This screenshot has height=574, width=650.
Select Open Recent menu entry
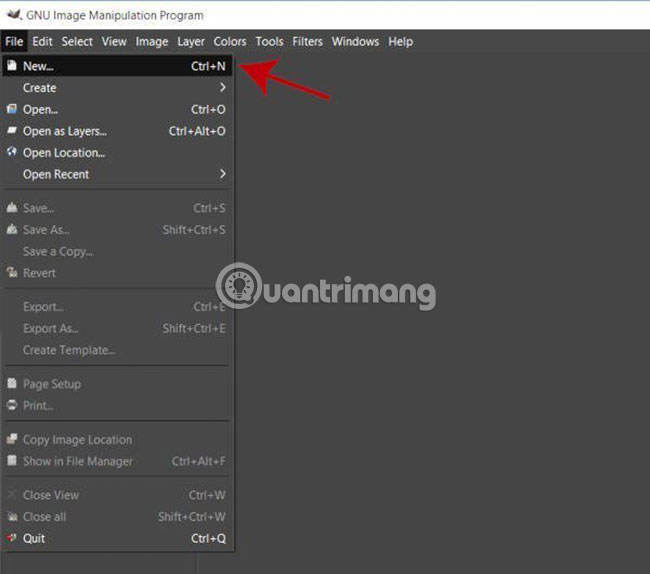[117, 174]
